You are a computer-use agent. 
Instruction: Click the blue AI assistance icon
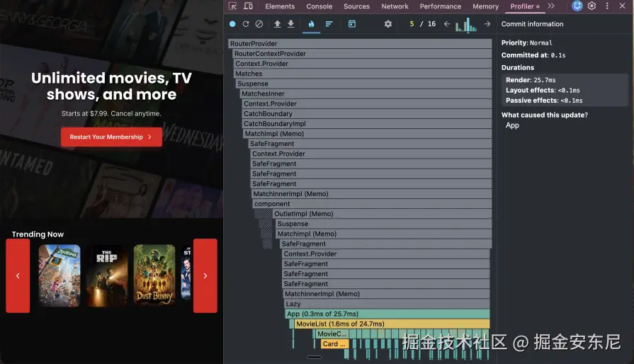[577, 6]
